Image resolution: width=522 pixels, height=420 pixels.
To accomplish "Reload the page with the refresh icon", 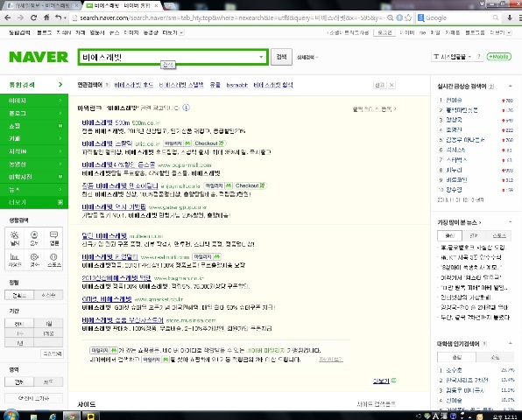I will coord(33,17).
